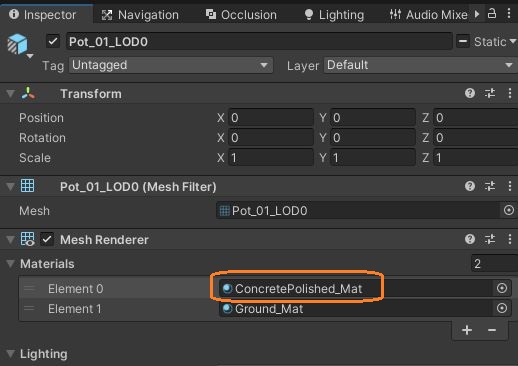This screenshot has width=518, height=366.
Task: Click the Scale Z field
Action: (475, 158)
